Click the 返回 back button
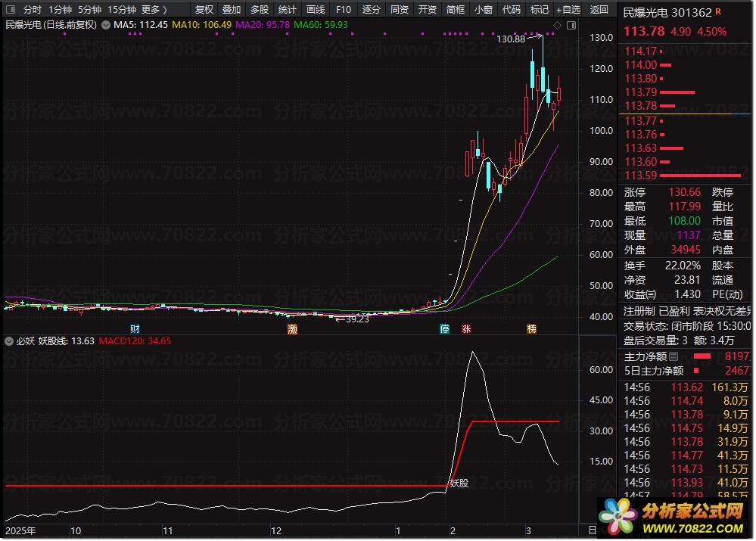 pyautogui.click(x=599, y=10)
